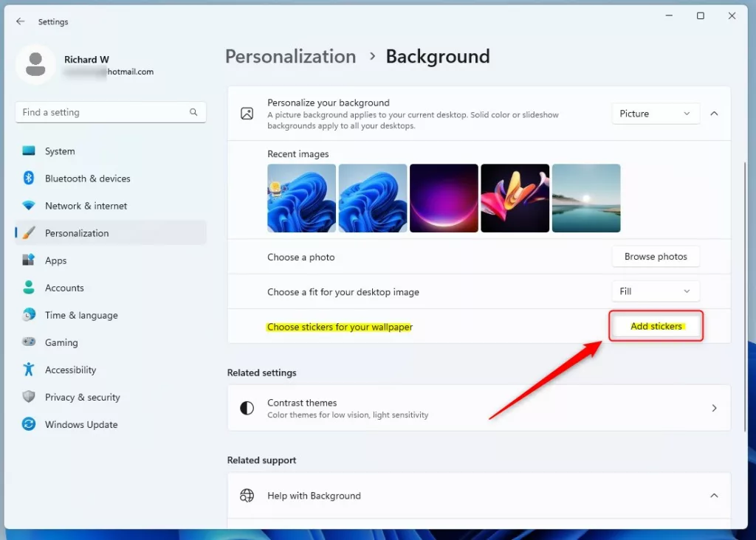The image size is (756, 540).
Task: Click the back arrow in Settings header
Action: click(20, 21)
